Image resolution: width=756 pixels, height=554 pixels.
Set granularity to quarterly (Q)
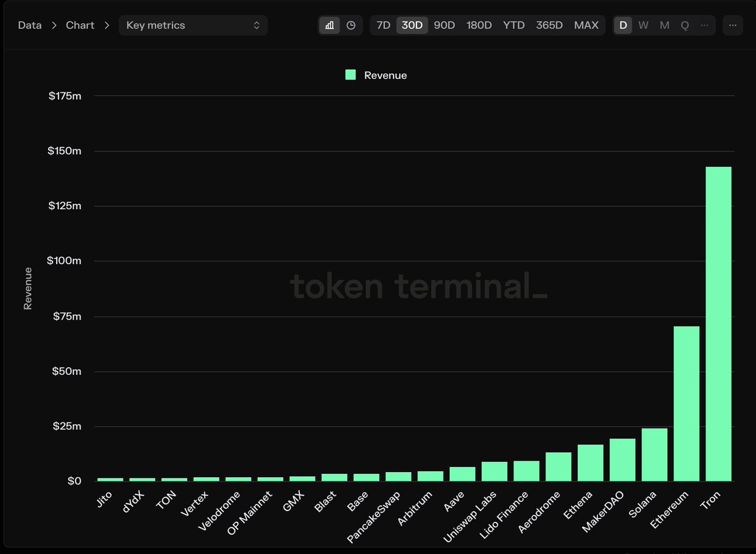(685, 25)
